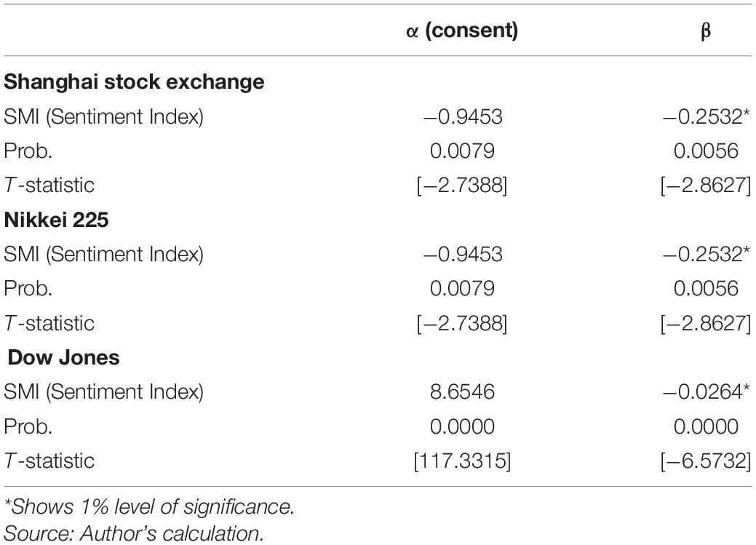Click Dow Jones beta value −0.0264*
The width and height of the screenshot is (756, 545).
point(707,391)
